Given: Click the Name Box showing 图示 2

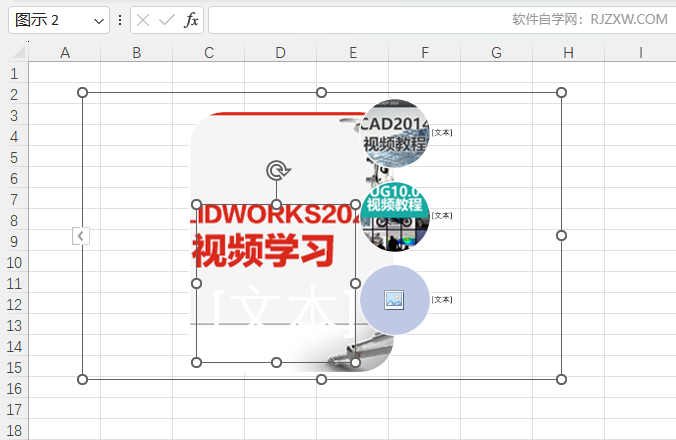Looking at the screenshot, I should tap(59, 20).
